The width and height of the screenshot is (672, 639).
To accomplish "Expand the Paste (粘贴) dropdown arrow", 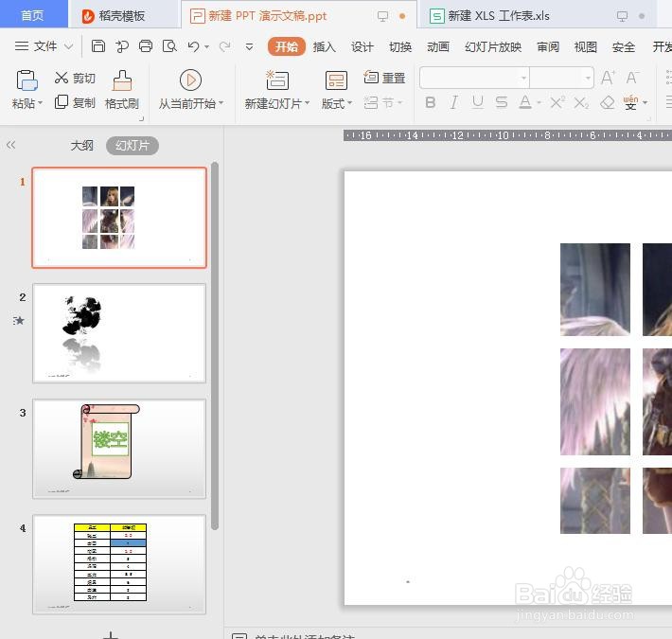I will coord(41,103).
